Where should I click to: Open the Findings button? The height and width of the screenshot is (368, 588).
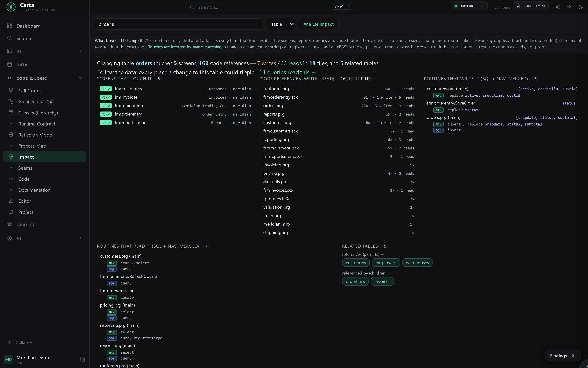click(x=563, y=356)
